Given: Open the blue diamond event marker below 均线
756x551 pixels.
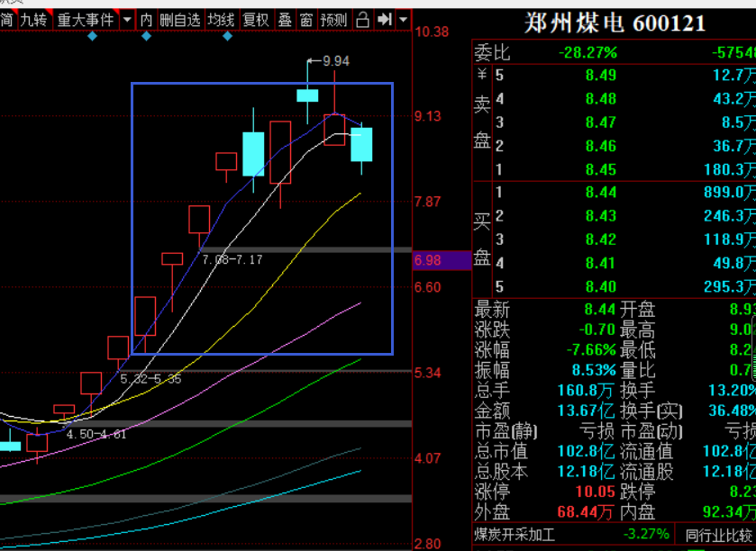Looking at the screenshot, I should tap(228, 36).
